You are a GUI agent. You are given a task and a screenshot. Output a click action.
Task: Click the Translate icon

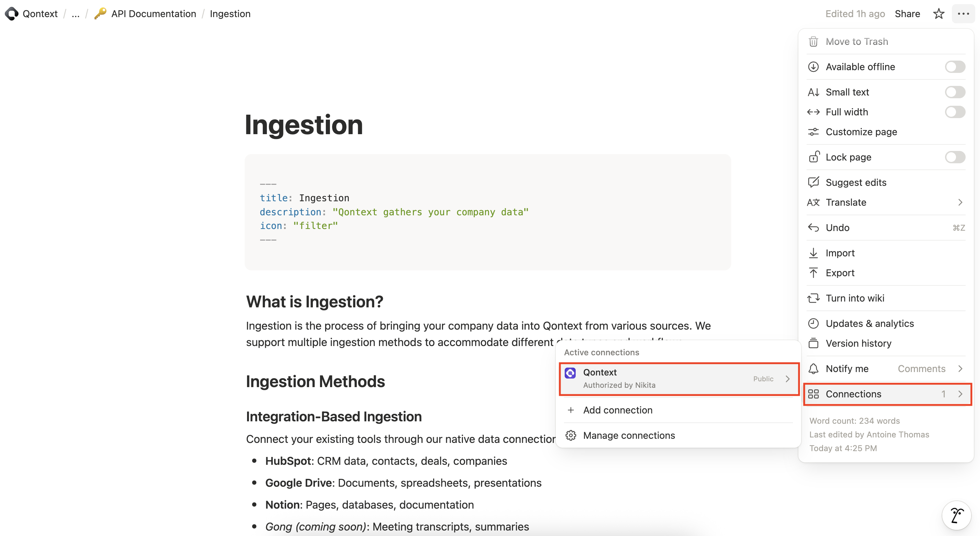tap(814, 202)
